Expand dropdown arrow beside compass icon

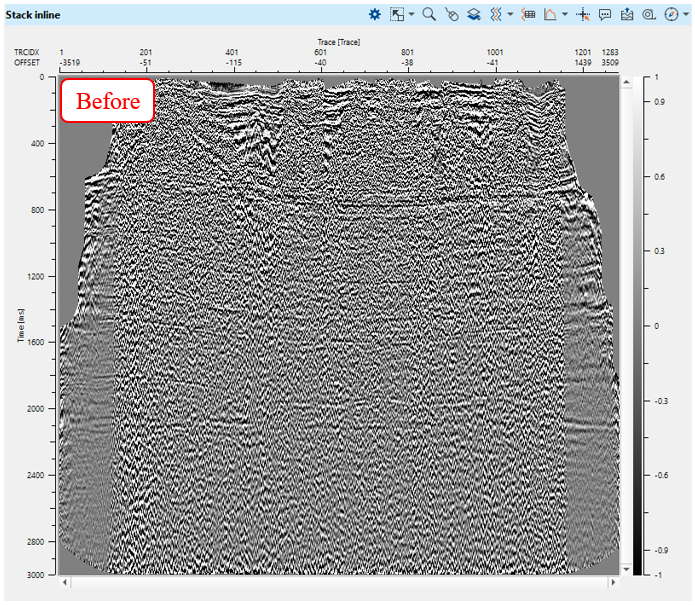tap(685, 14)
